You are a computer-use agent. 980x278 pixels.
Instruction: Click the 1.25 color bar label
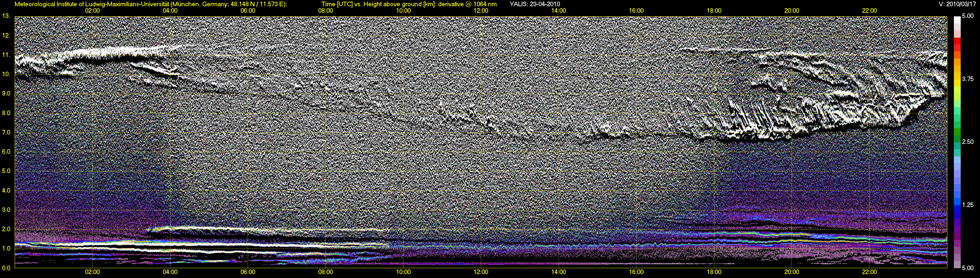pos(968,205)
